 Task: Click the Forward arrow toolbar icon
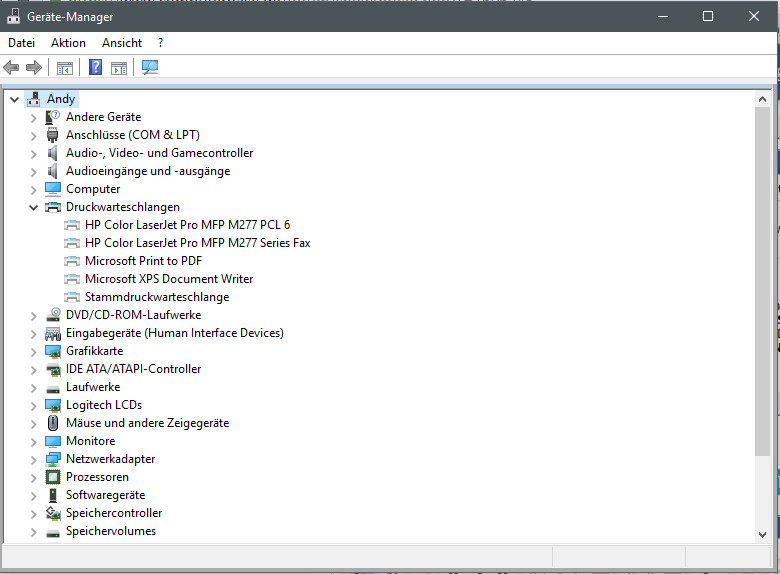[34, 67]
